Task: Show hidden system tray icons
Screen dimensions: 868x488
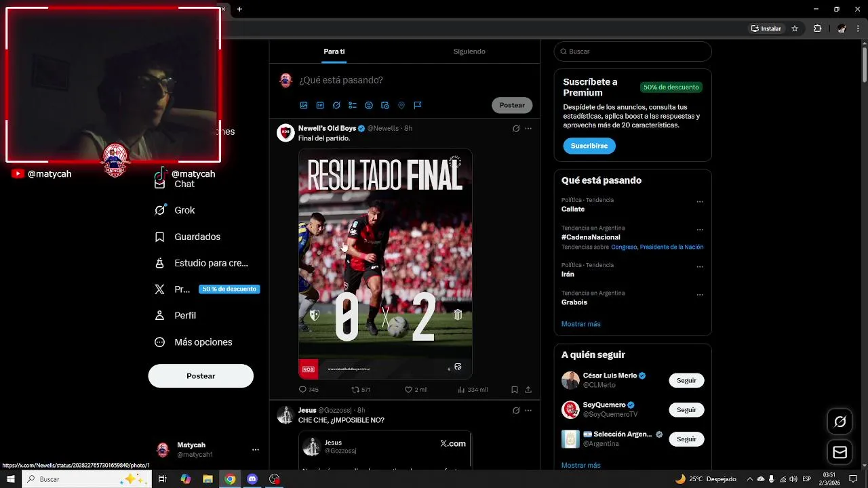Action: click(749, 479)
